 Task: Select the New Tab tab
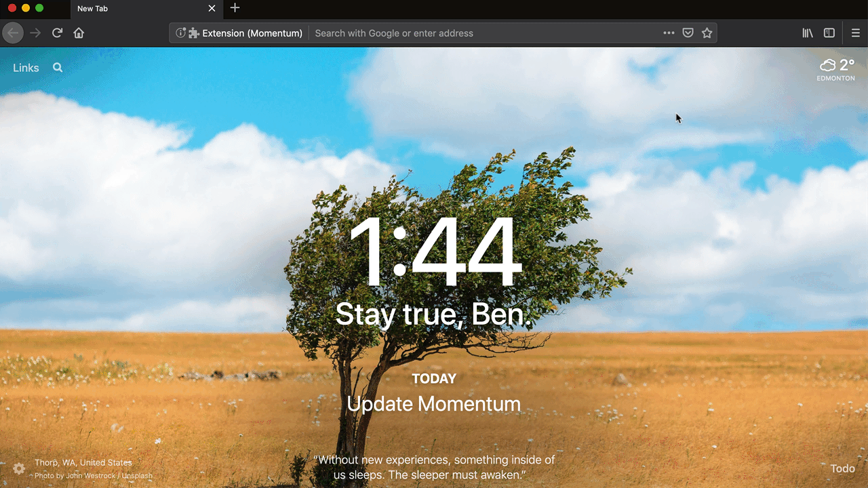coord(146,9)
